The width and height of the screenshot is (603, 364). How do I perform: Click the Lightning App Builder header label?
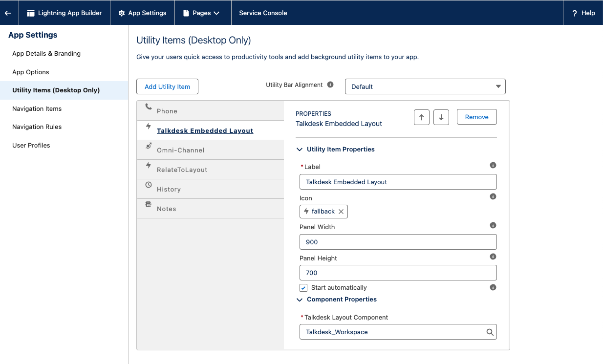click(70, 13)
